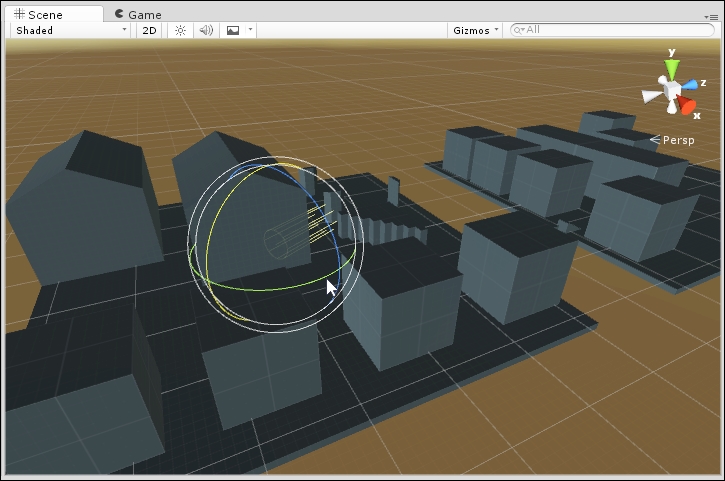Click the image effects picture icon

click(x=233, y=30)
